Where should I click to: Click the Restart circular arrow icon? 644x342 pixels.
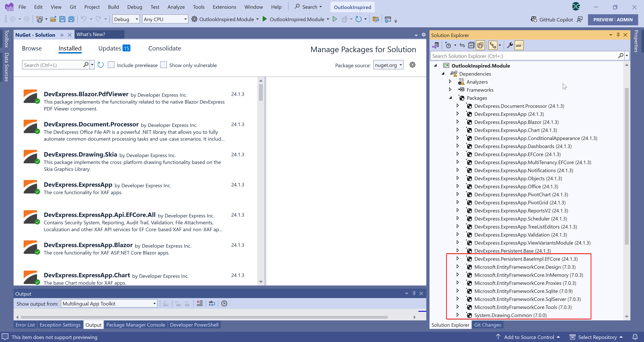click(359, 19)
